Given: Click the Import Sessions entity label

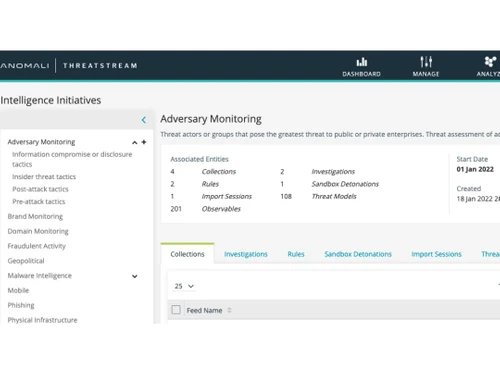Looking at the screenshot, I should [227, 196].
